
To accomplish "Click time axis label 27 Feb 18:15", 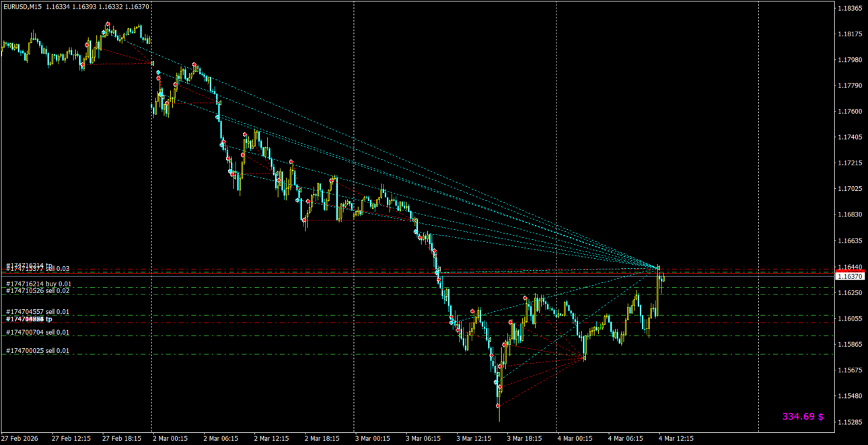I will pos(122,438).
